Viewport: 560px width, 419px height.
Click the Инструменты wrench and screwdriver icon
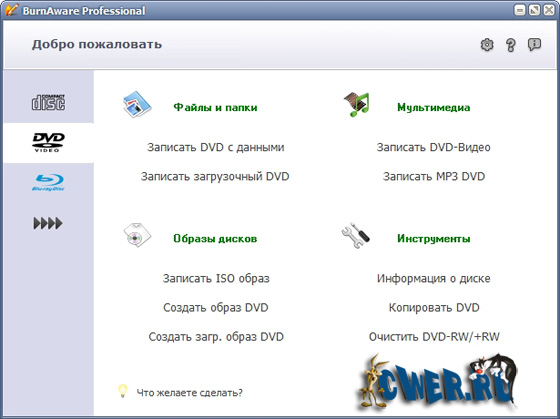point(356,235)
